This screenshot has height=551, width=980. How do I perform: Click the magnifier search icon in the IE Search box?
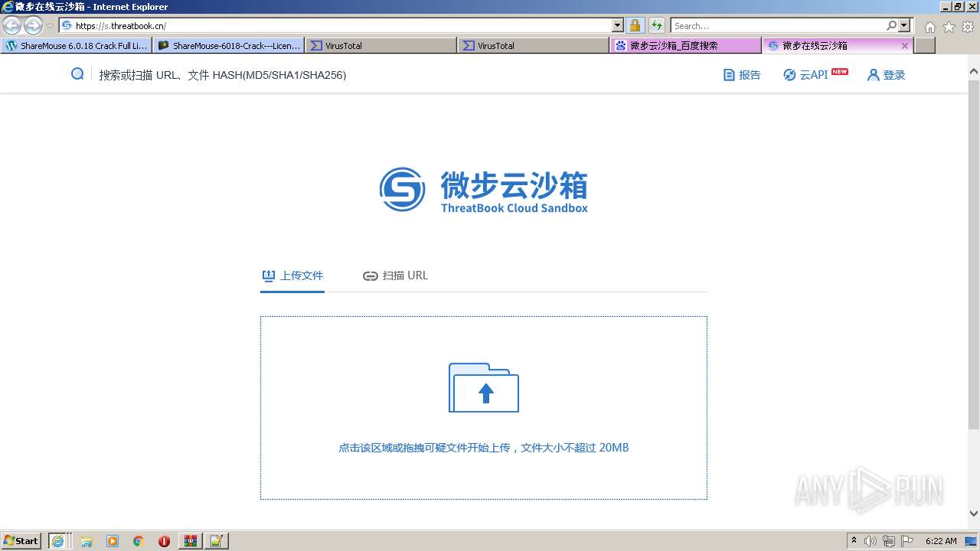click(891, 25)
